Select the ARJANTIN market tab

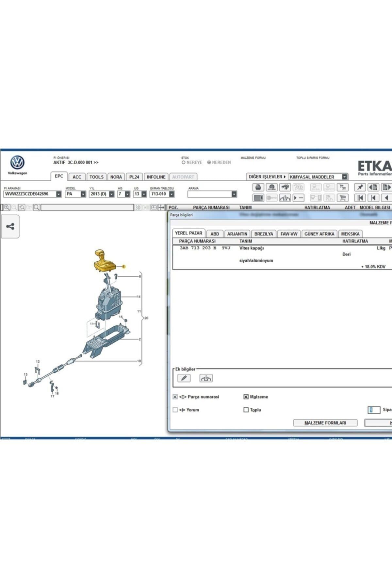(x=237, y=234)
